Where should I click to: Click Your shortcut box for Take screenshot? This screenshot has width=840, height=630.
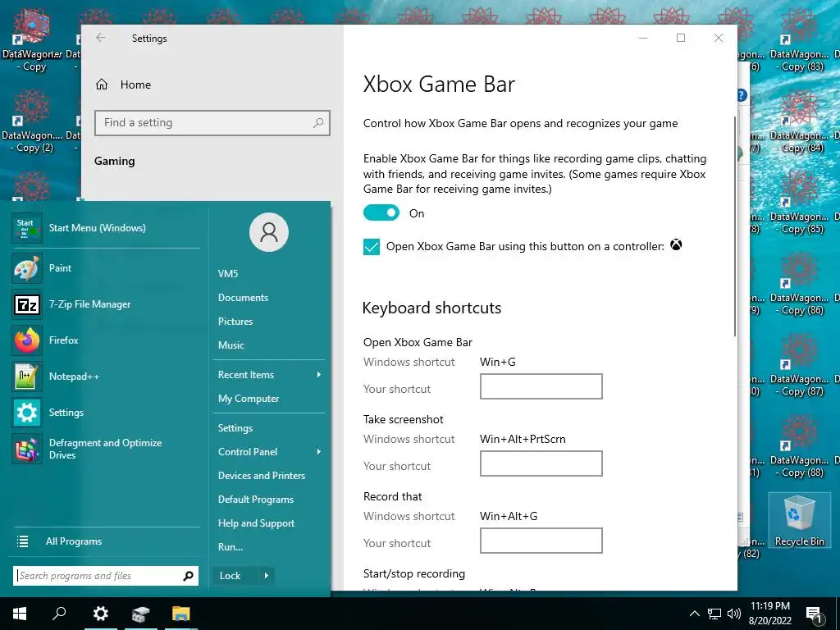(541, 463)
